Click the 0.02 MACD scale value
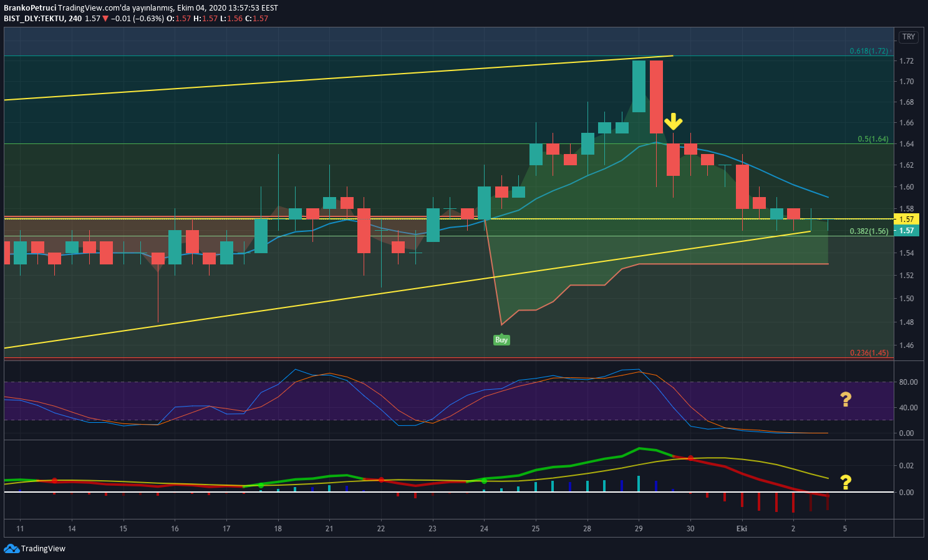 click(x=907, y=466)
